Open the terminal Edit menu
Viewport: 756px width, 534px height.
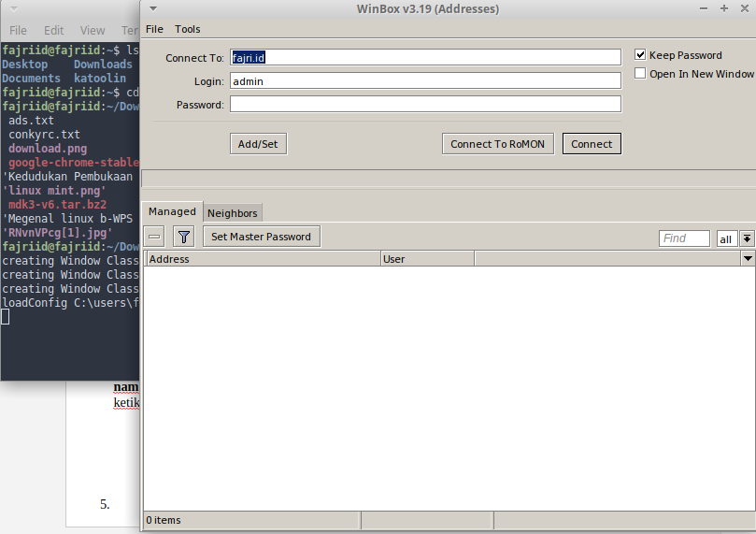pos(53,30)
